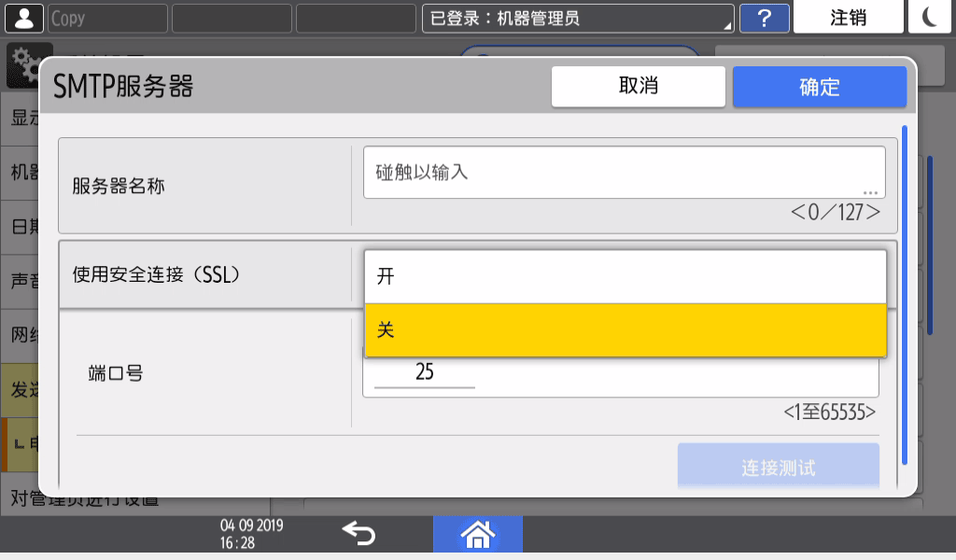Enable SSL by selecting 开
This screenshot has height=560, width=956.
(x=626, y=275)
